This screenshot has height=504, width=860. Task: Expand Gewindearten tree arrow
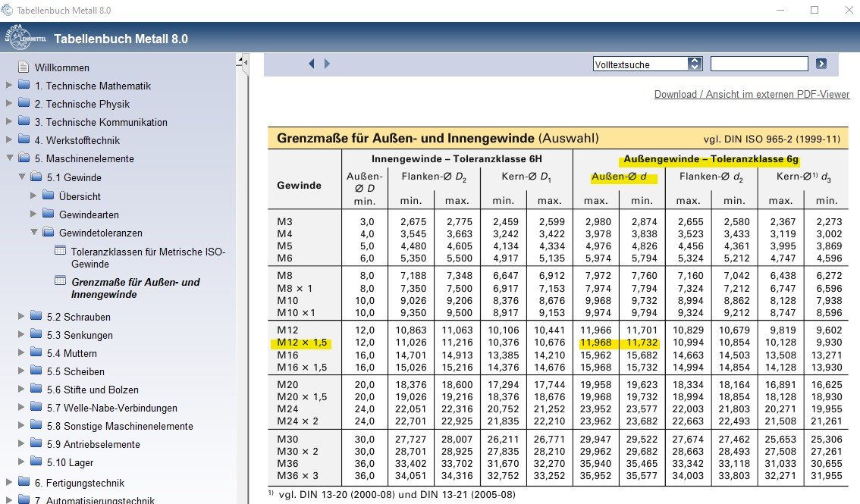click(x=33, y=213)
